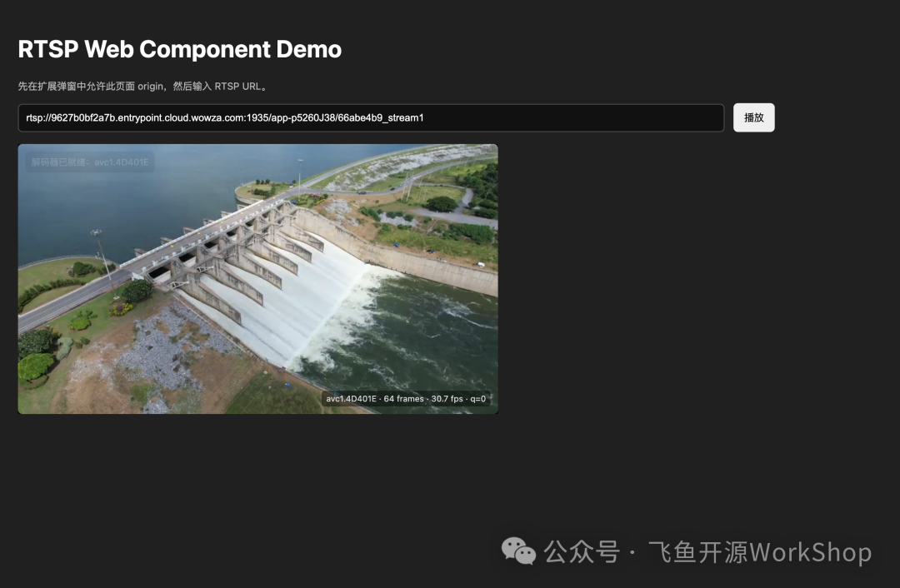Click the 播放 play button
The width and height of the screenshot is (900, 588).
tap(753, 117)
